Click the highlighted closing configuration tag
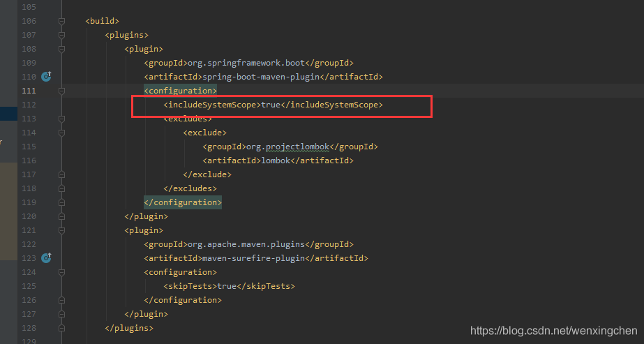This screenshot has height=344, width=644. click(x=183, y=202)
